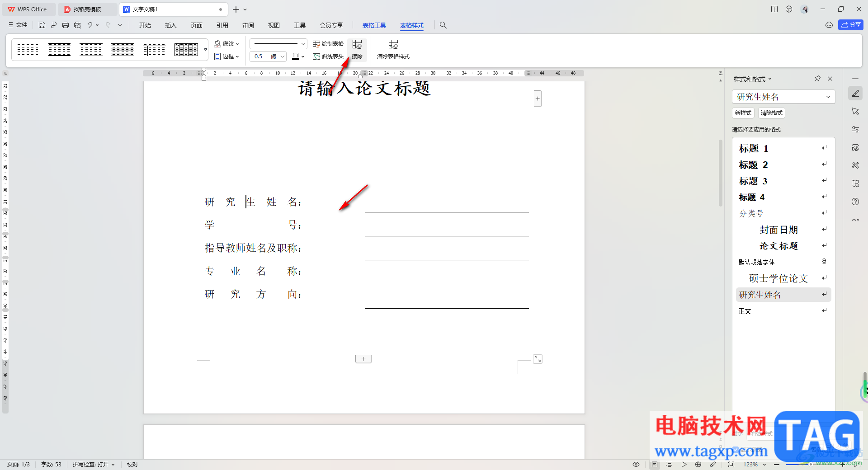Image resolution: width=868 pixels, height=470 pixels.
Task: Switch to the 表格工具 ribbon tab
Action: point(374,25)
